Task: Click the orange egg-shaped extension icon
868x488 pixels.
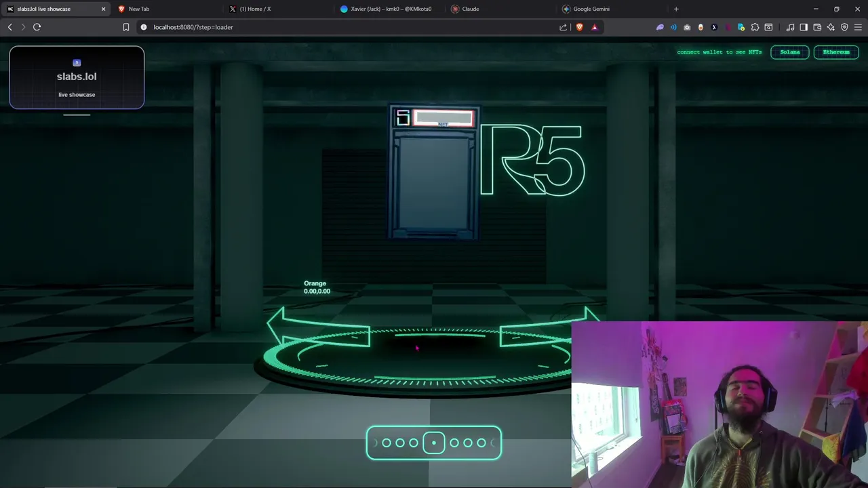Action: click(x=701, y=27)
